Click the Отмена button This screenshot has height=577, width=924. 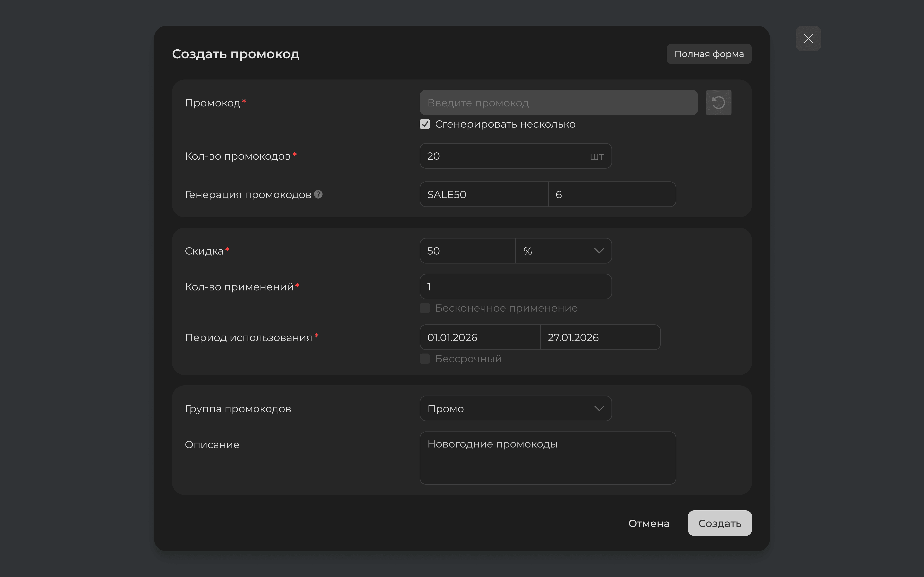pyautogui.click(x=648, y=523)
